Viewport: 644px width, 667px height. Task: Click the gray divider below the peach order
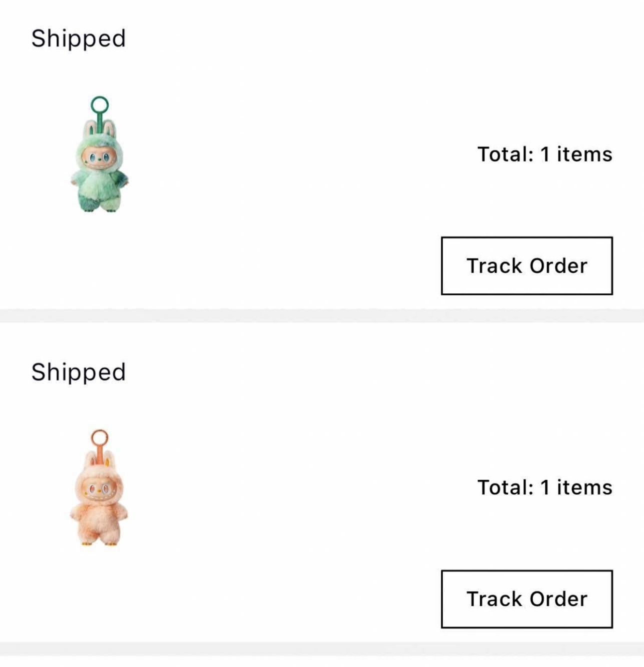tap(322, 648)
